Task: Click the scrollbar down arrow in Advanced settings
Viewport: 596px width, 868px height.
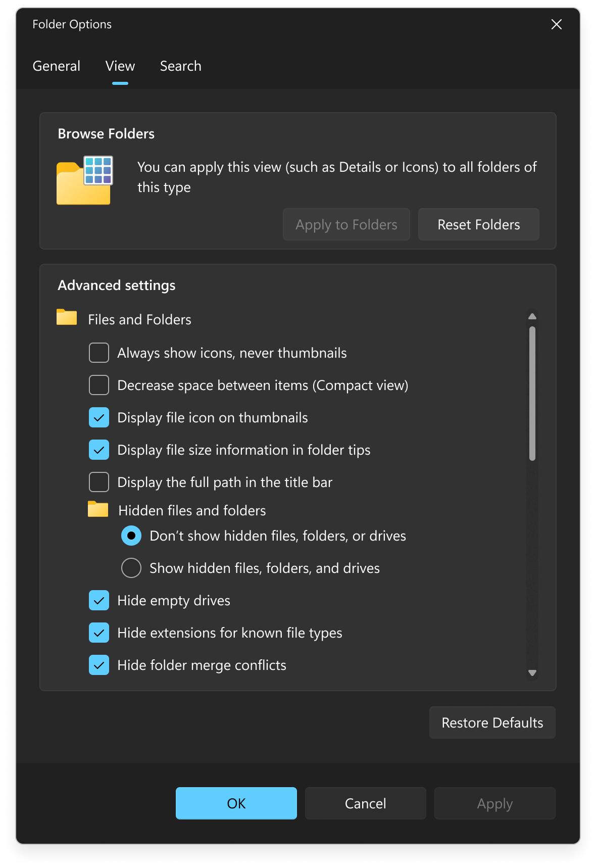Action: (x=532, y=672)
